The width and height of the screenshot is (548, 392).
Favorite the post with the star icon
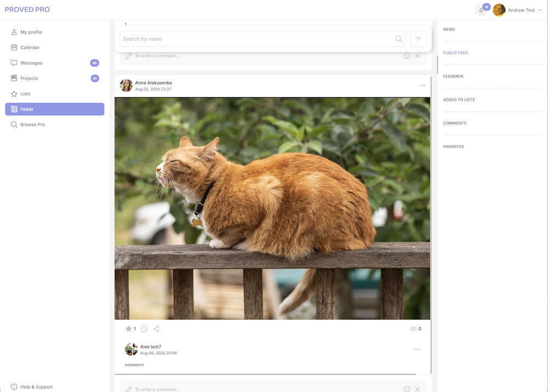[x=129, y=328]
